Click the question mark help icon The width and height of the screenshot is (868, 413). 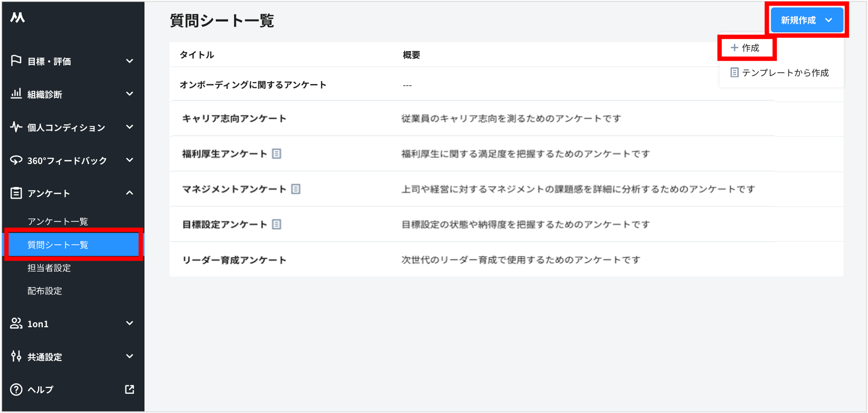(16, 389)
